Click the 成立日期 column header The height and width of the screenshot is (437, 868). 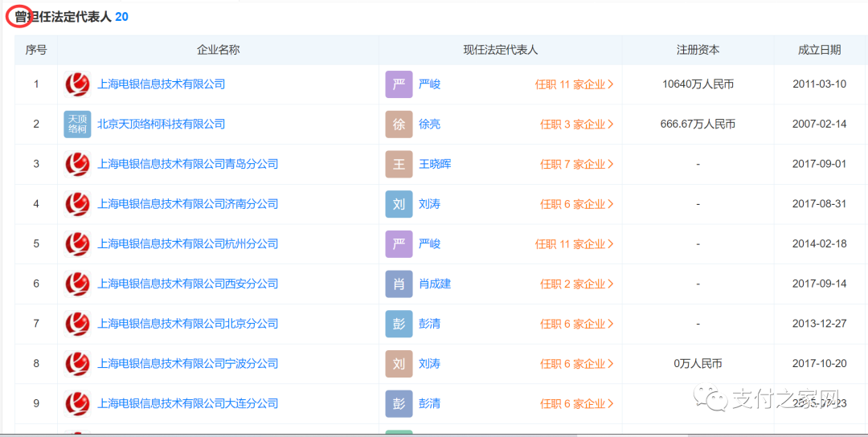(x=819, y=50)
